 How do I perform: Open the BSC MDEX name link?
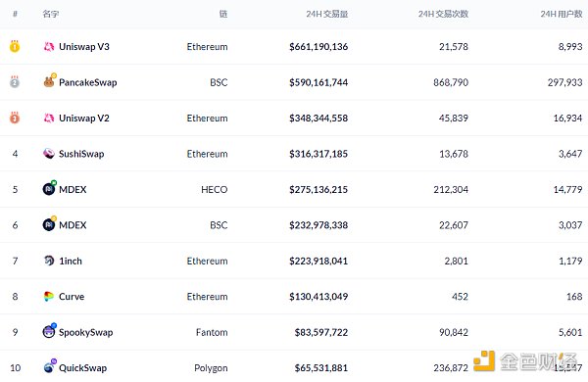(x=73, y=225)
